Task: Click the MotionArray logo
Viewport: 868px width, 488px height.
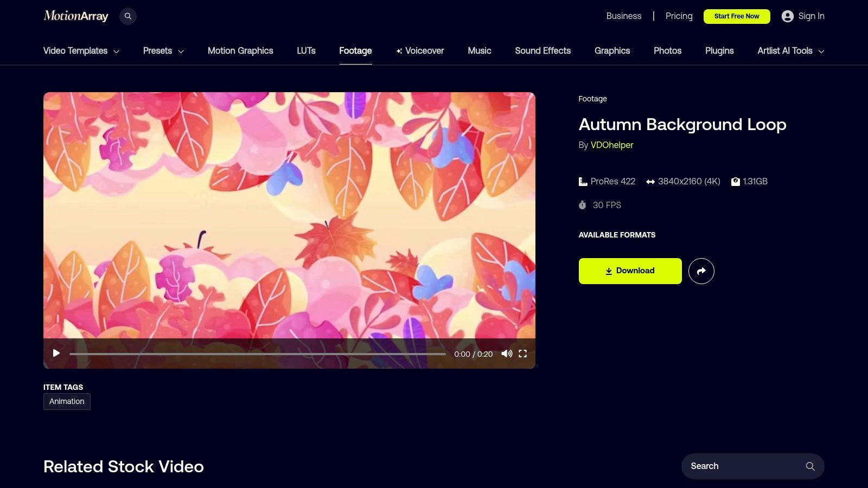Action: pos(76,16)
